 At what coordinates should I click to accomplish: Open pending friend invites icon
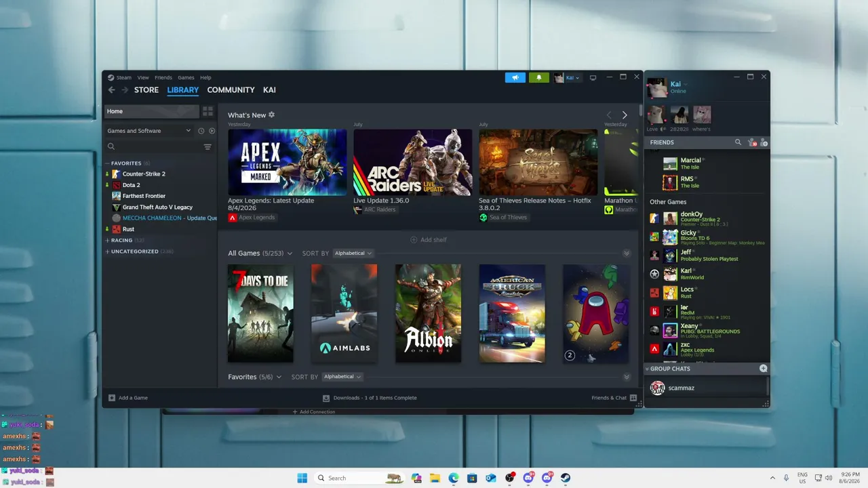(751, 142)
